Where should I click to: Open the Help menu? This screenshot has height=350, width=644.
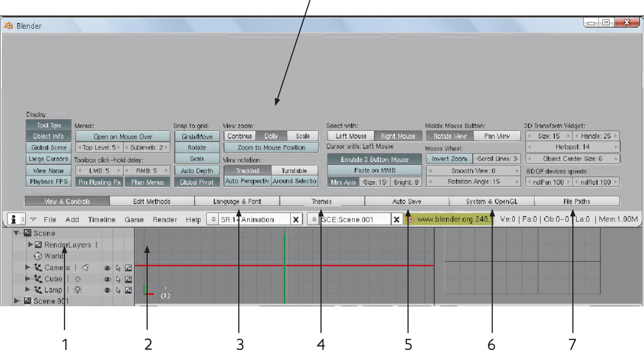tap(193, 219)
